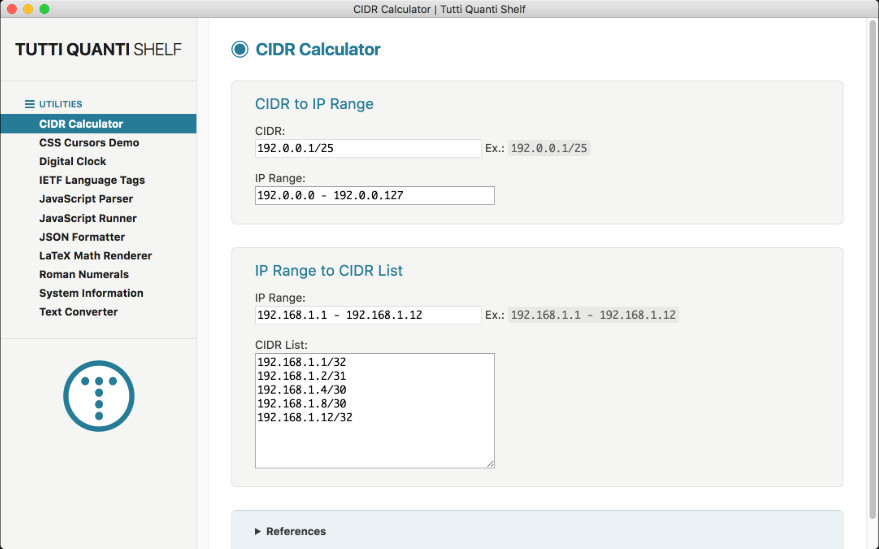Open LaTeX Math Renderer utility

tap(96, 256)
